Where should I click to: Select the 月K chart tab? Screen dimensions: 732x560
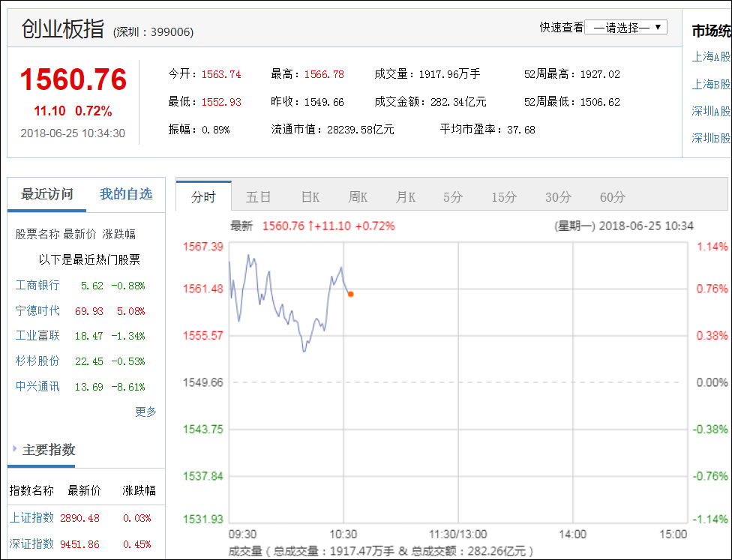tap(405, 196)
